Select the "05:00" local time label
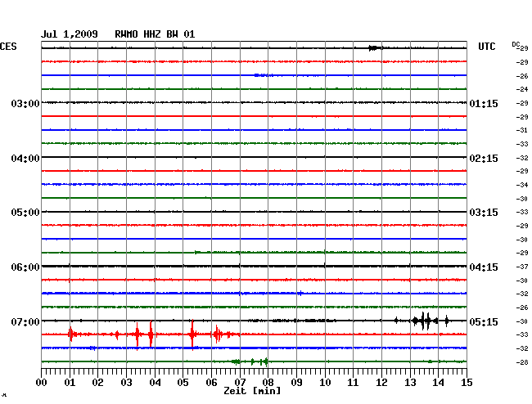 tap(25, 213)
